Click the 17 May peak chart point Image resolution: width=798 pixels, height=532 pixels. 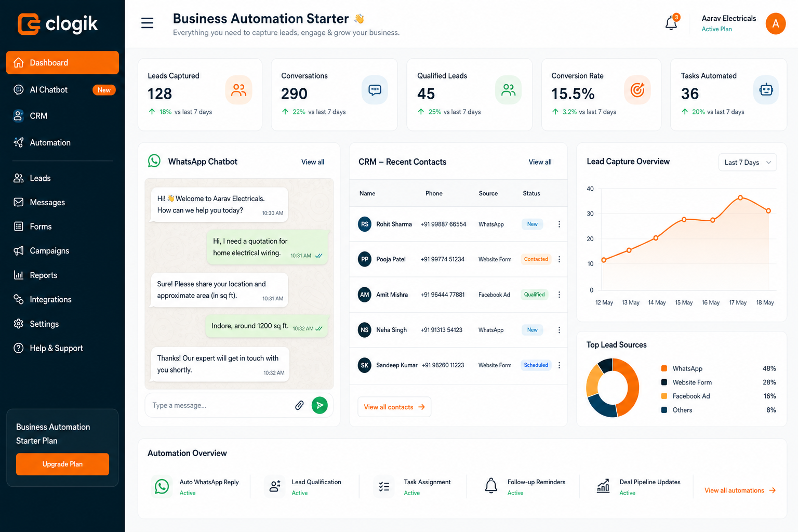(x=740, y=198)
